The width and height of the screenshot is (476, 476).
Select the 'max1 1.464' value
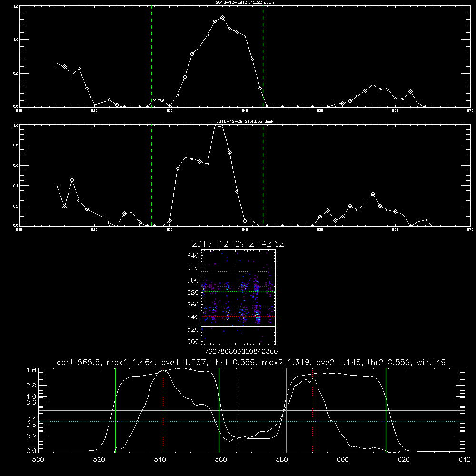coord(129,362)
